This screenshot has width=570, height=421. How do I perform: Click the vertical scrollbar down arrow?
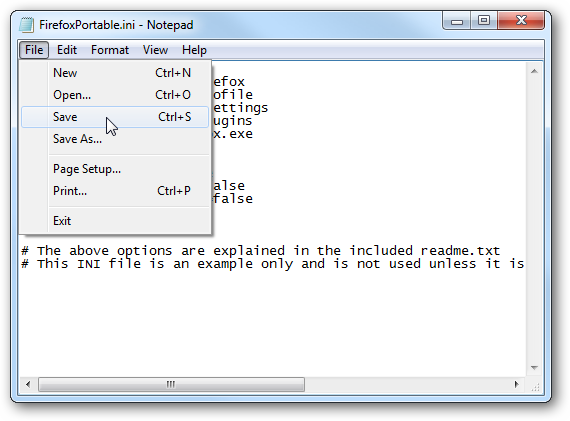[x=534, y=368]
